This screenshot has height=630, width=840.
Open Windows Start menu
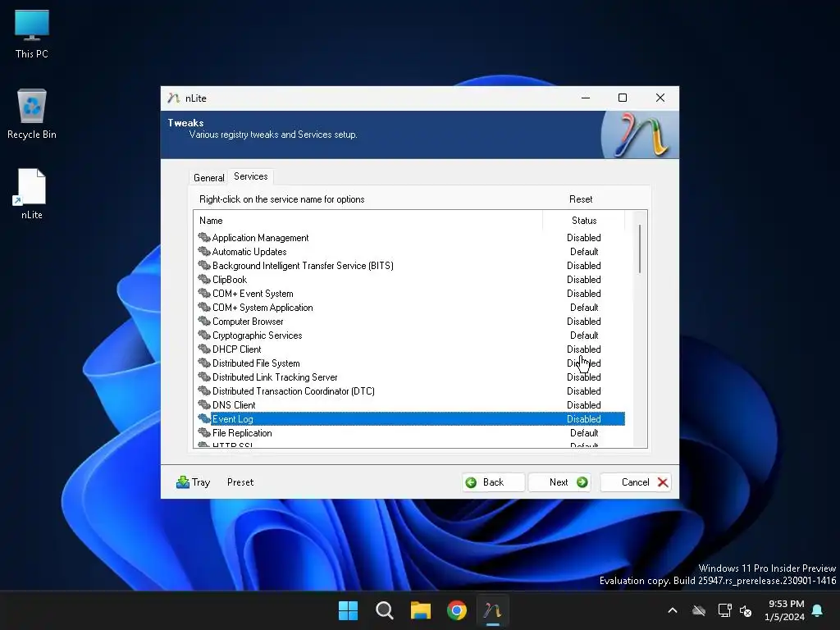click(x=348, y=610)
